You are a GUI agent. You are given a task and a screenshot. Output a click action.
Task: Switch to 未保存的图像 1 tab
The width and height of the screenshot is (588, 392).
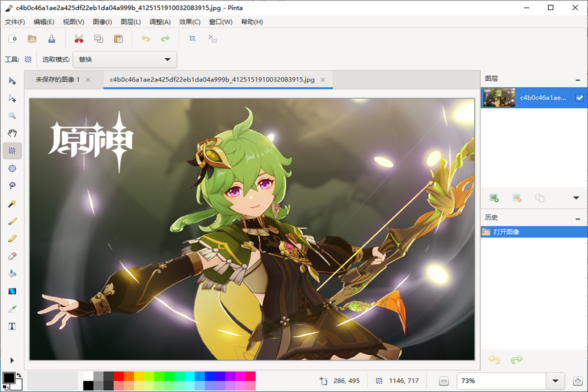pyautogui.click(x=57, y=79)
